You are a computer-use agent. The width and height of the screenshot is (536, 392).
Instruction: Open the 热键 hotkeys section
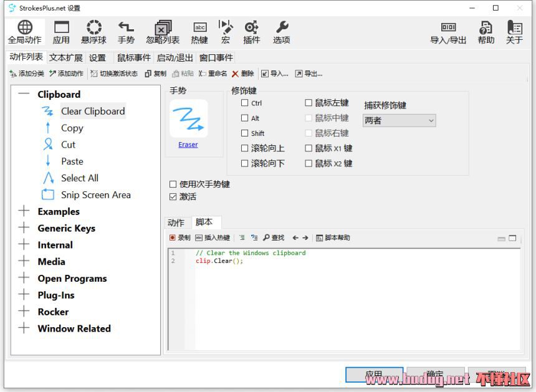coord(199,32)
